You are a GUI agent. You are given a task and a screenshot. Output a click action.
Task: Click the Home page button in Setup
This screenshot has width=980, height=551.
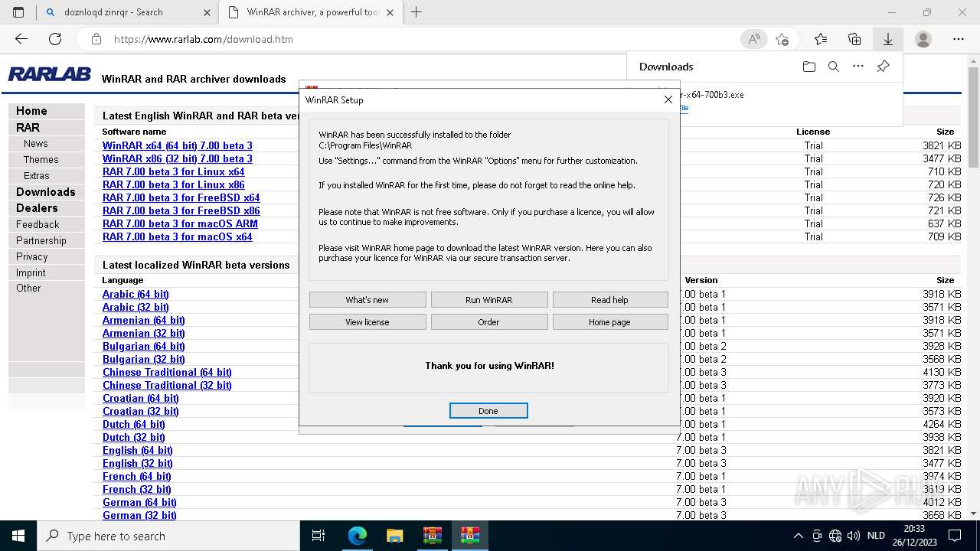coord(609,322)
